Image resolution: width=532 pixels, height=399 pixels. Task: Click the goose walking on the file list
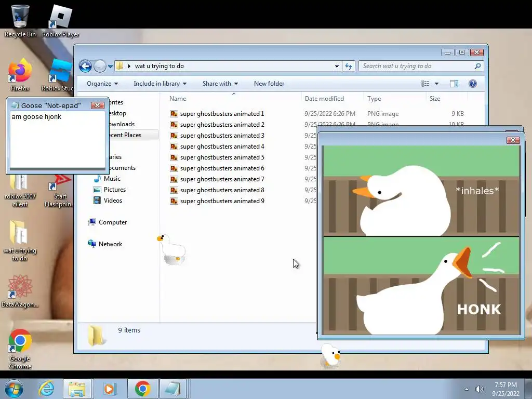172,249
